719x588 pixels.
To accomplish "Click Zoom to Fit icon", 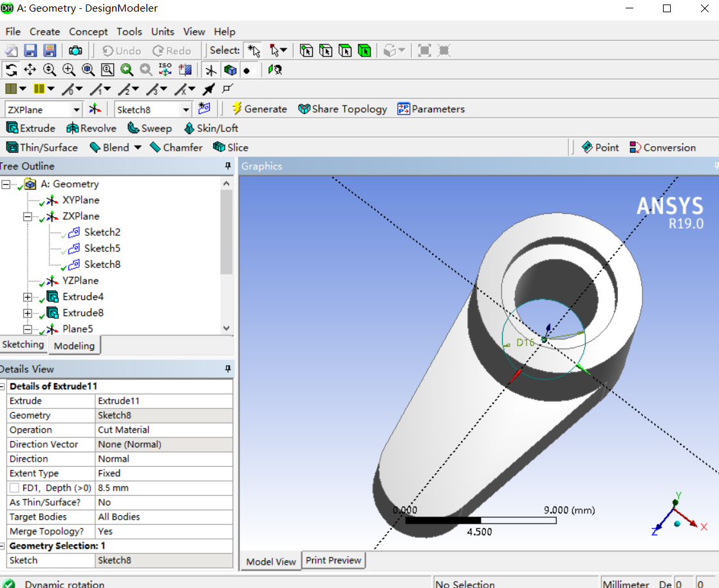I will [x=88, y=70].
